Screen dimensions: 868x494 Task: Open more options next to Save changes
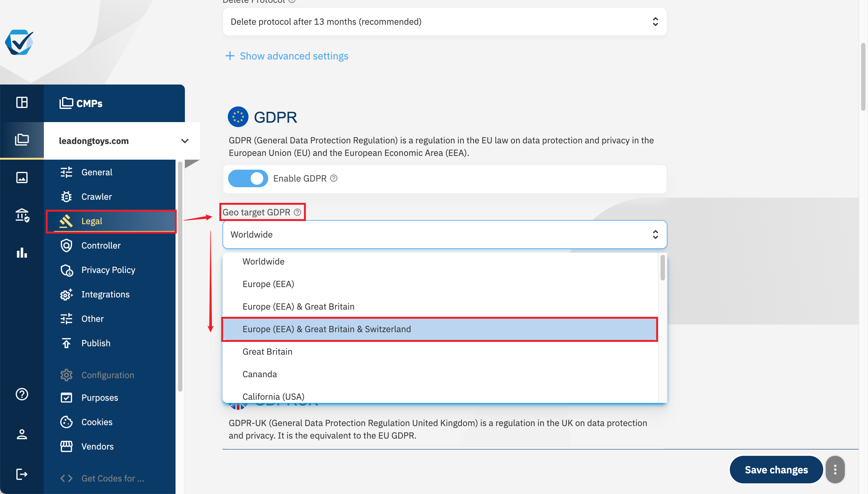(x=835, y=470)
